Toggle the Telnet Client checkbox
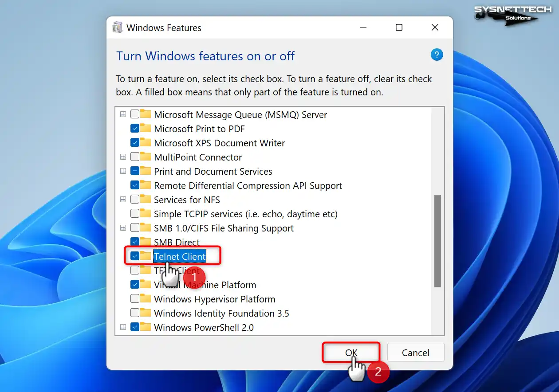The width and height of the screenshot is (559, 392). 135,256
